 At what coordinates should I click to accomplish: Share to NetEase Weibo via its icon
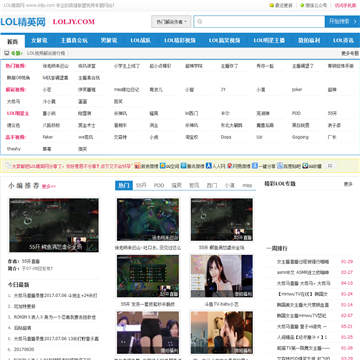tap(229, 166)
